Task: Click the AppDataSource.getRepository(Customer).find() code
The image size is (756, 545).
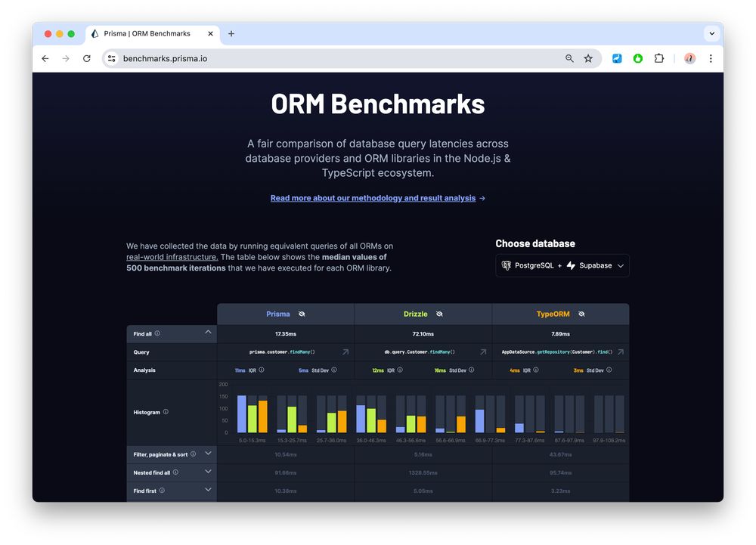Action: click(x=557, y=351)
